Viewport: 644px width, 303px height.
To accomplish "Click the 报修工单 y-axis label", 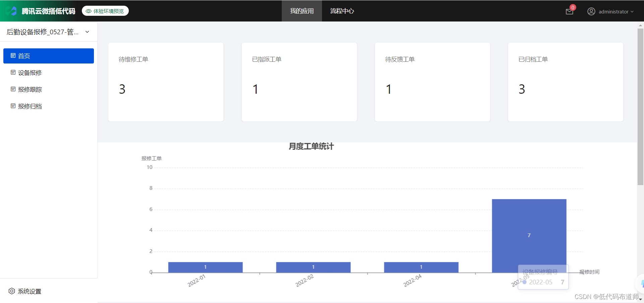I will (x=152, y=158).
